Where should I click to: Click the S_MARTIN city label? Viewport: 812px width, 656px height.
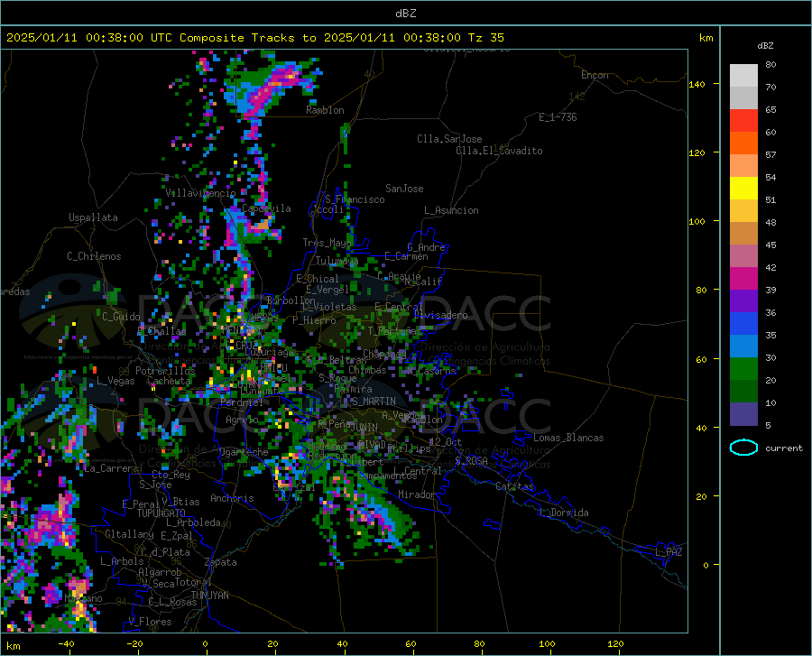[x=374, y=402]
